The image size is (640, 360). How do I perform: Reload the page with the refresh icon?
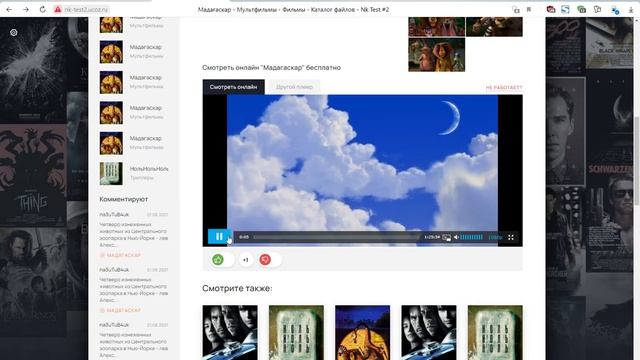pyautogui.click(x=42, y=9)
